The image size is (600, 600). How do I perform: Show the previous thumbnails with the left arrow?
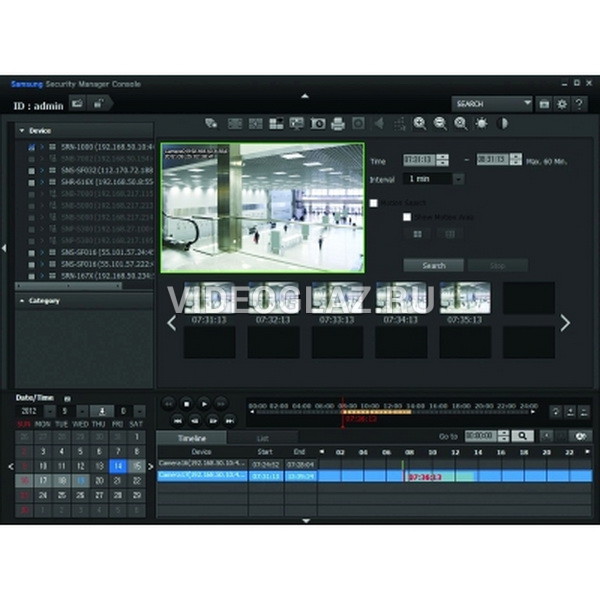pos(172,323)
